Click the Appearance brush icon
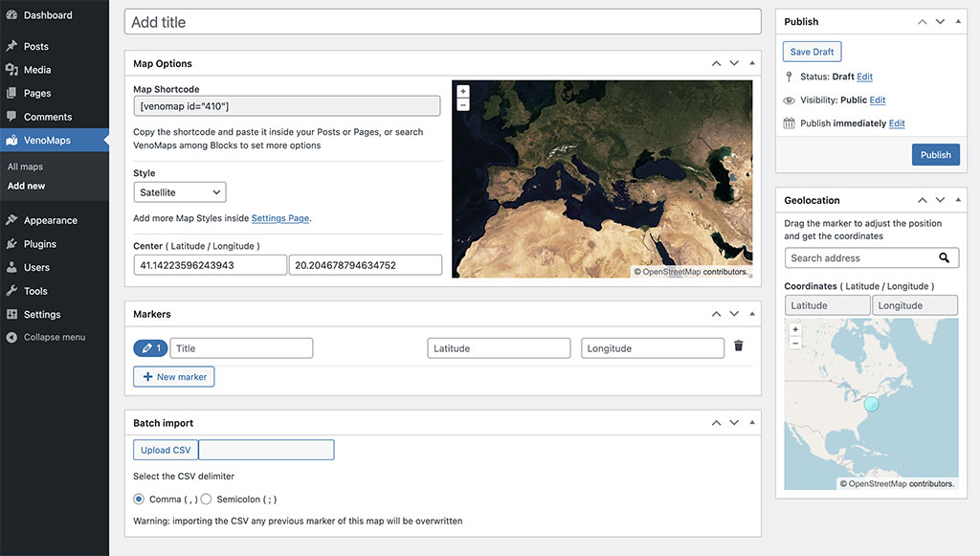 tap(11, 220)
